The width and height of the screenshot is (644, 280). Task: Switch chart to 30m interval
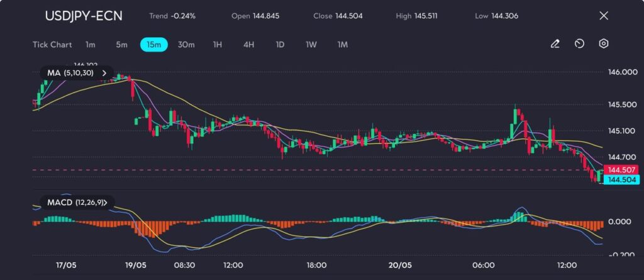coord(186,45)
